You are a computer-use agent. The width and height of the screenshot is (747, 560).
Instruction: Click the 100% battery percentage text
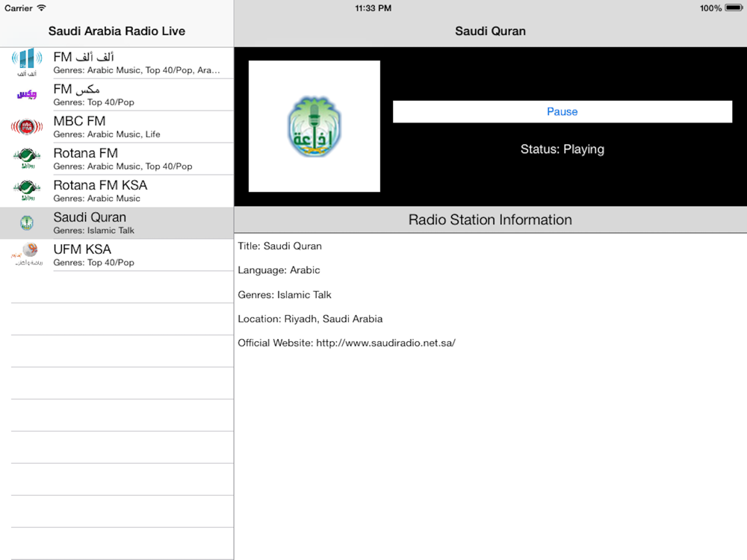click(711, 8)
